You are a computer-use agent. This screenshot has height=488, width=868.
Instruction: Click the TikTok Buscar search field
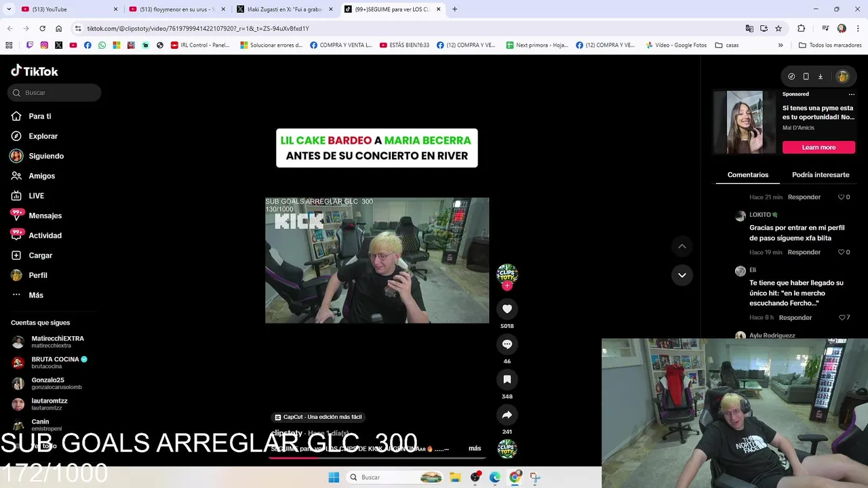(x=54, y=93)
